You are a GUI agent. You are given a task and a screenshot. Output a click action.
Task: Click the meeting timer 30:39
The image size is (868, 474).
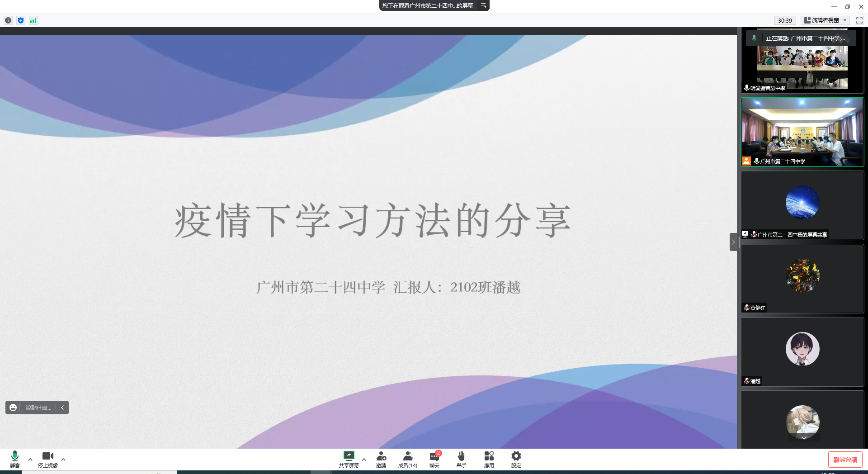pyautogui.click(x=785, y=20)
